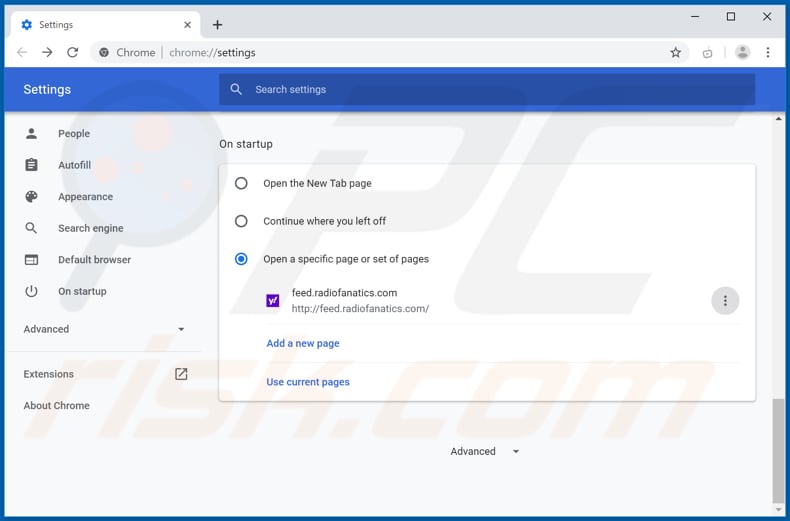The image size is (790, 521).
Task: Open Extensions via the external link icon
Action: pos(181,374)
